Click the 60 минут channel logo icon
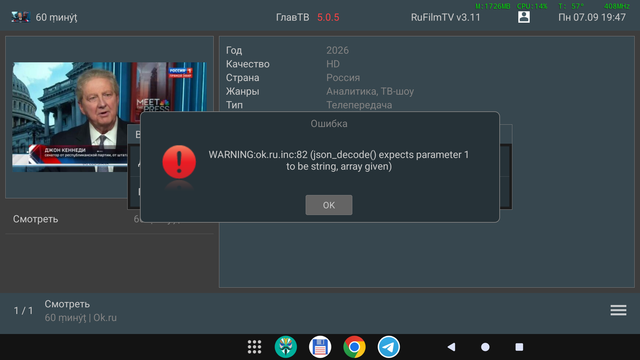 click(x=20, y=17)
